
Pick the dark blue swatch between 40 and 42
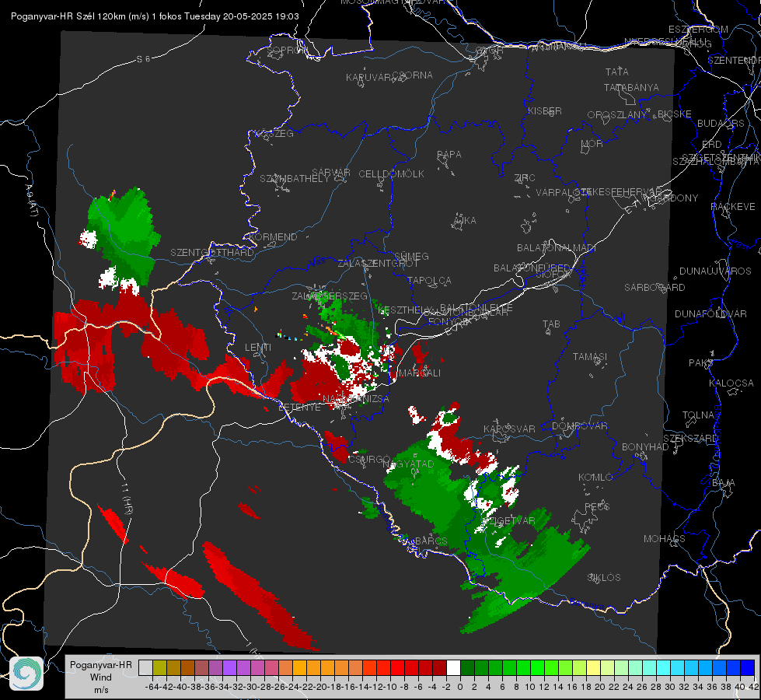pyautogui.click(x=748, y=667)
